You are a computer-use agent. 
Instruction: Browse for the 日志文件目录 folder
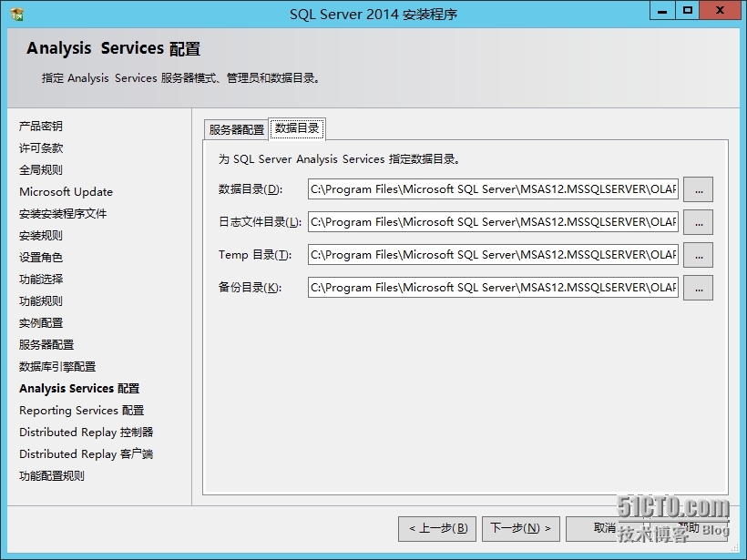pos(699,222)
